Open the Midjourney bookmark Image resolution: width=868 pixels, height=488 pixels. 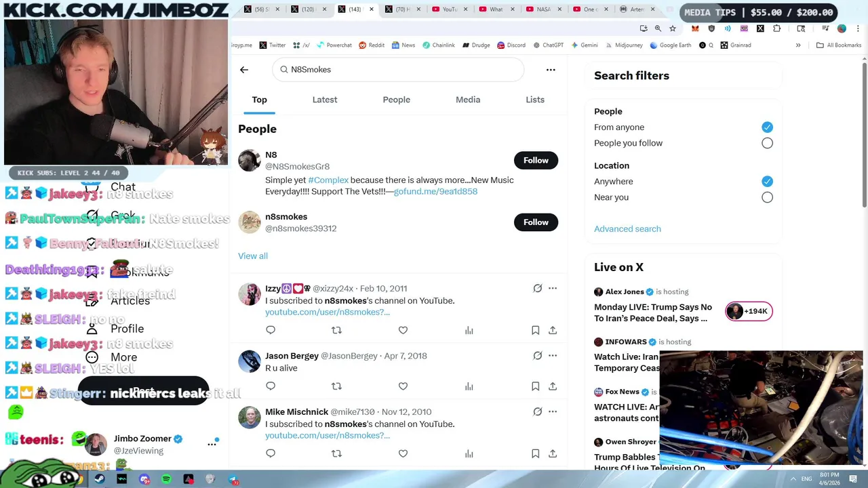(623, 45)
